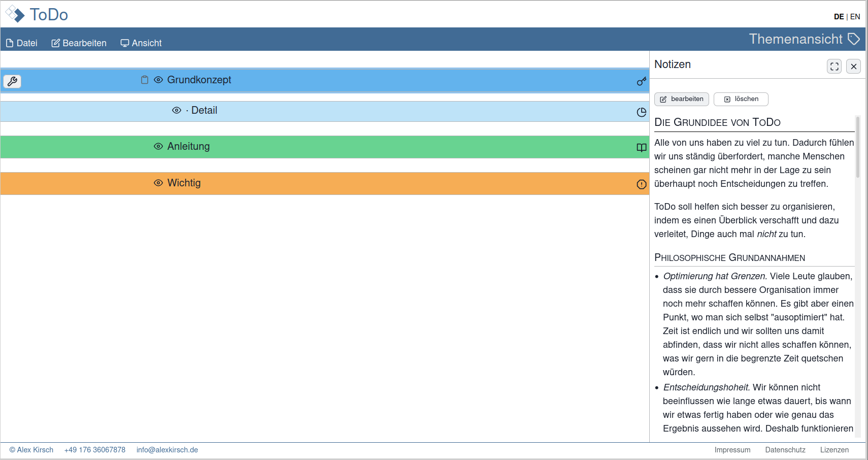Open the Ansicht menu
The width and height of the screenshot is (868, 460).
(x=141, y=43)
